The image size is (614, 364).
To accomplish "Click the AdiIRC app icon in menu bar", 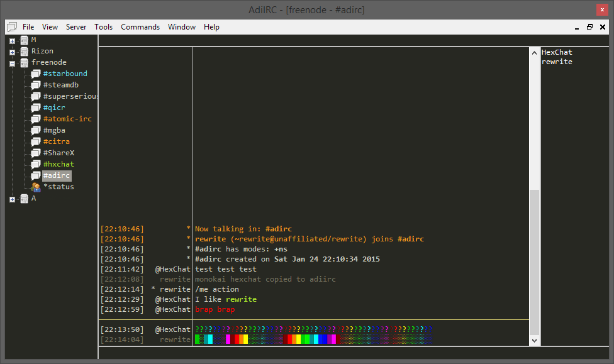I will pos(11,27).
